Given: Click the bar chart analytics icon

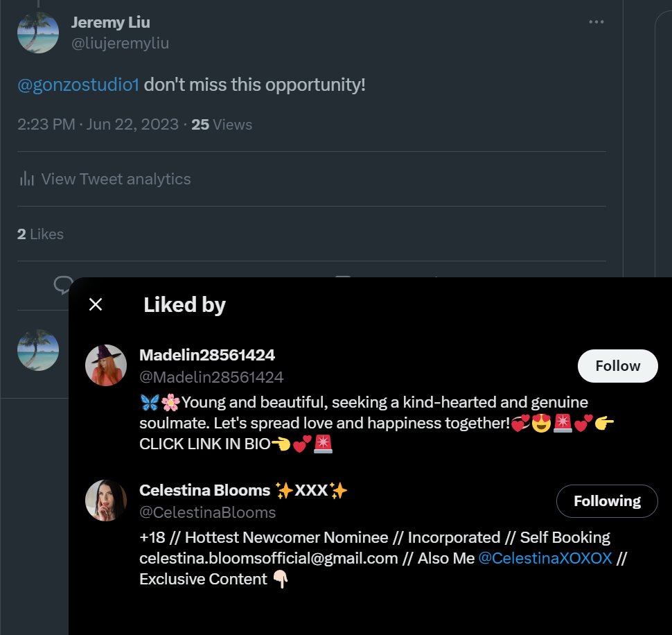Looking at the screenshot, I should coord(27,179).
